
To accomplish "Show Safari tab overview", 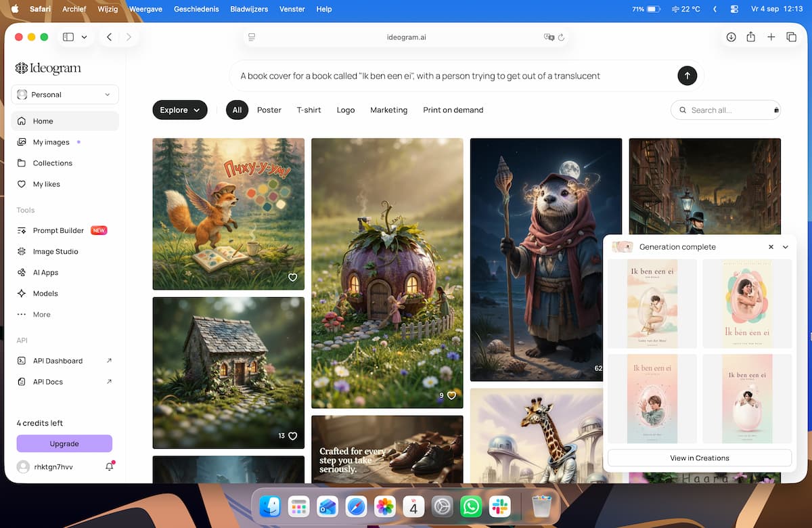I will click(x=791, y=37).
